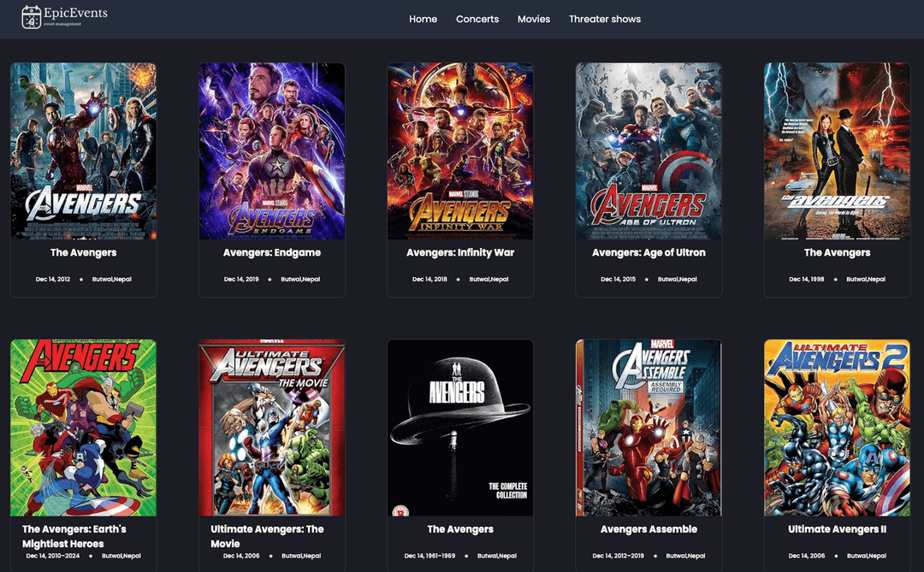The height and width of the screenshot is (572, 924).
Task: Click the Ultimate Avengers II title text
Action: click(x=837, y=529)
